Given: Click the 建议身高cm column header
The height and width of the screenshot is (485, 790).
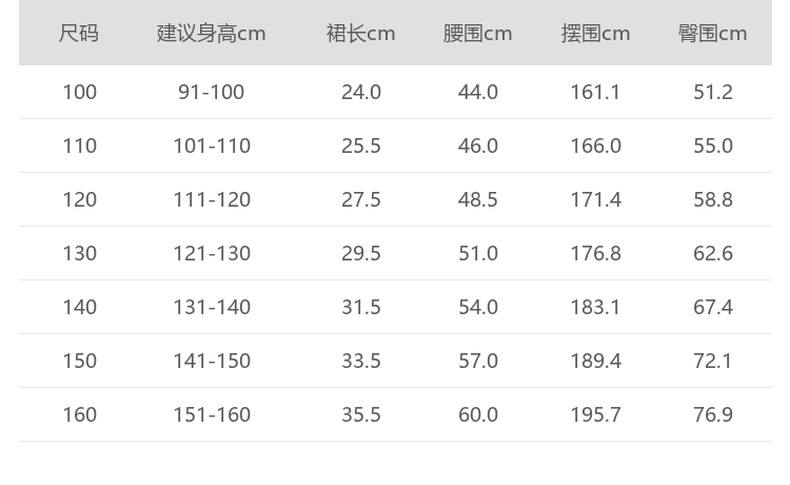Looking at the screenshot, I should coord(211,33).
